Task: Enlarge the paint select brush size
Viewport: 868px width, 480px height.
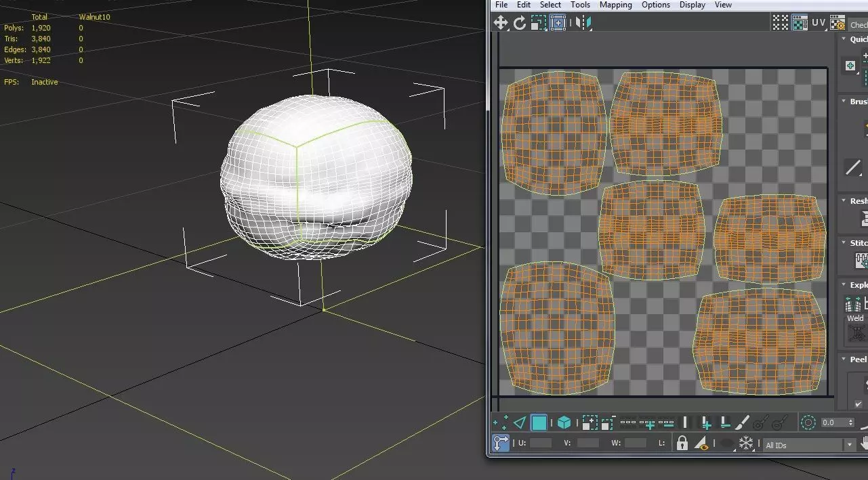Action: pos(761,423)
